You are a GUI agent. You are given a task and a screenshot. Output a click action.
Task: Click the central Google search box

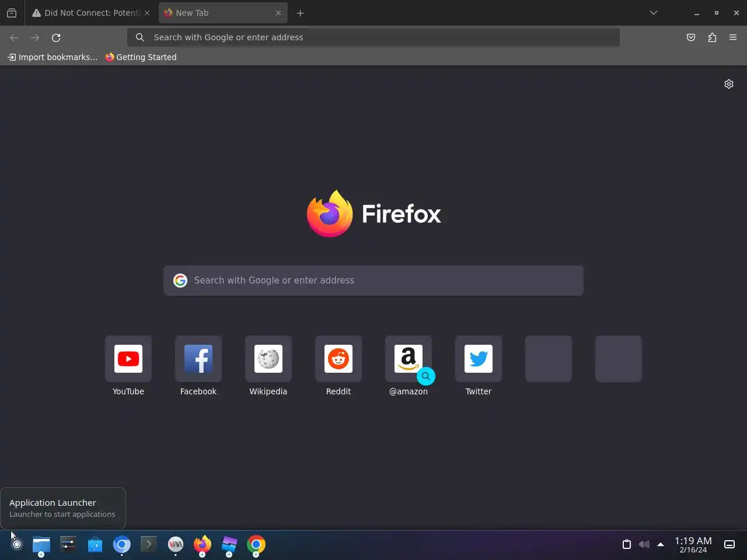[373, 281]
